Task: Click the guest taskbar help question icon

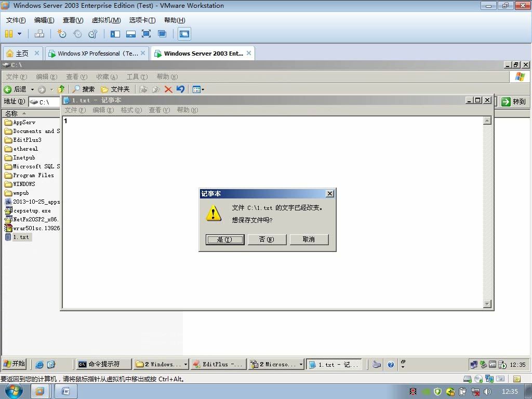Action: click(391, 364)
